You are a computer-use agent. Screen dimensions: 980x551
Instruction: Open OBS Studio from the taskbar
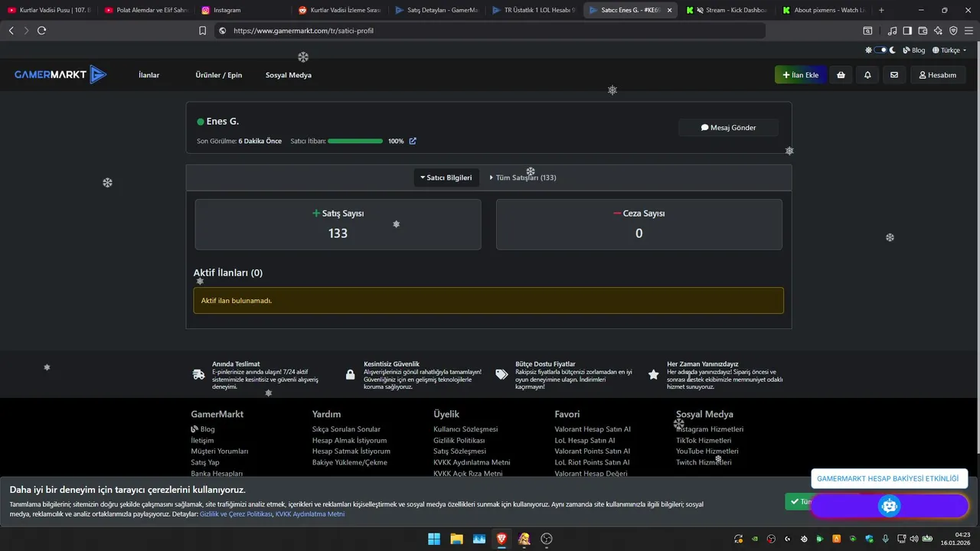(547, 539)
